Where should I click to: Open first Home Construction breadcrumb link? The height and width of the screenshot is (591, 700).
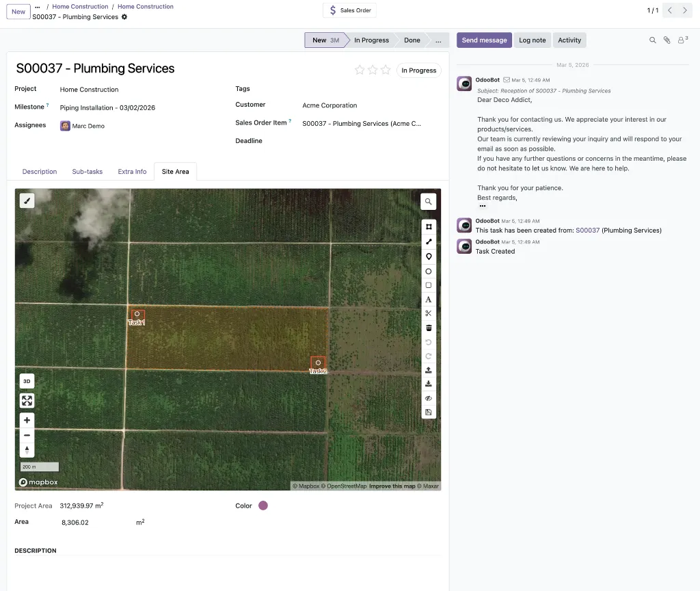click(x=80, y=7)
